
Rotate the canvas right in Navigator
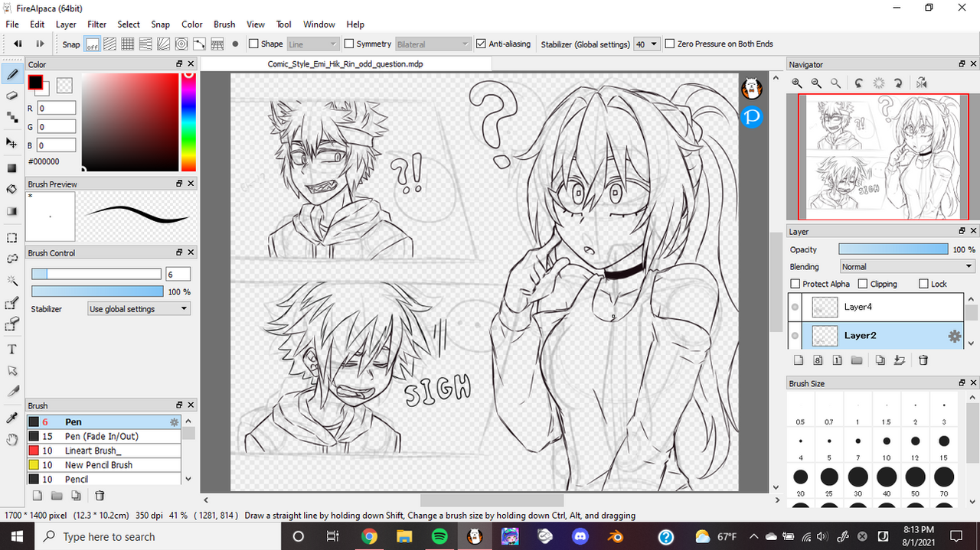tap(898, 83)
